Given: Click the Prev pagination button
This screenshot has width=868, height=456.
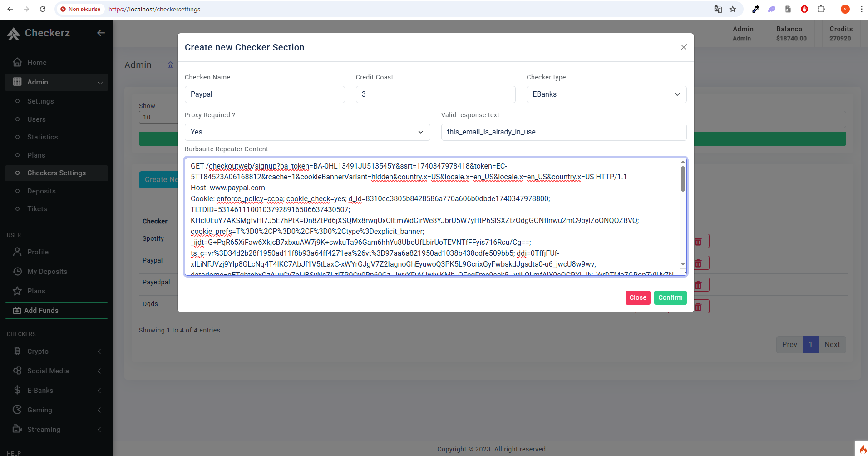Looking at the screenshot, I should (789, 345).
